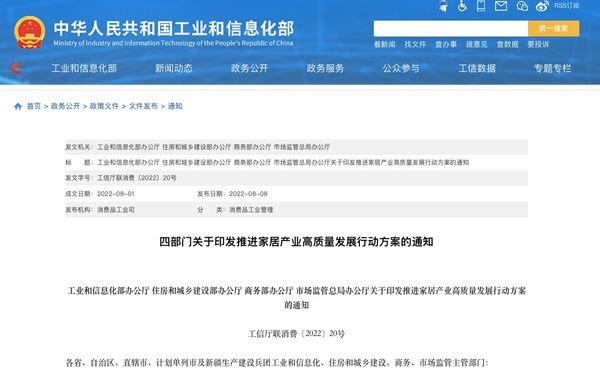Click the English ministry name subtitle
Viewport: 600px width, 373px height.
point(173,43)
